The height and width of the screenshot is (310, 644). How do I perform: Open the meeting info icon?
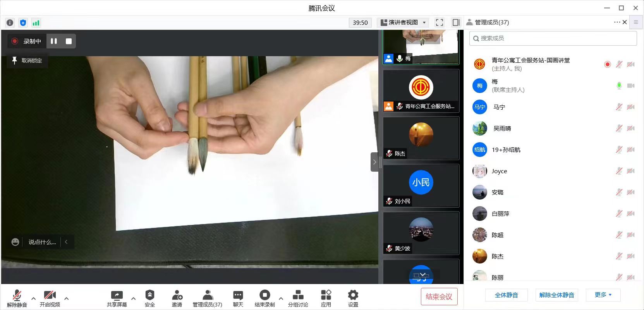(x=10, y=23)
